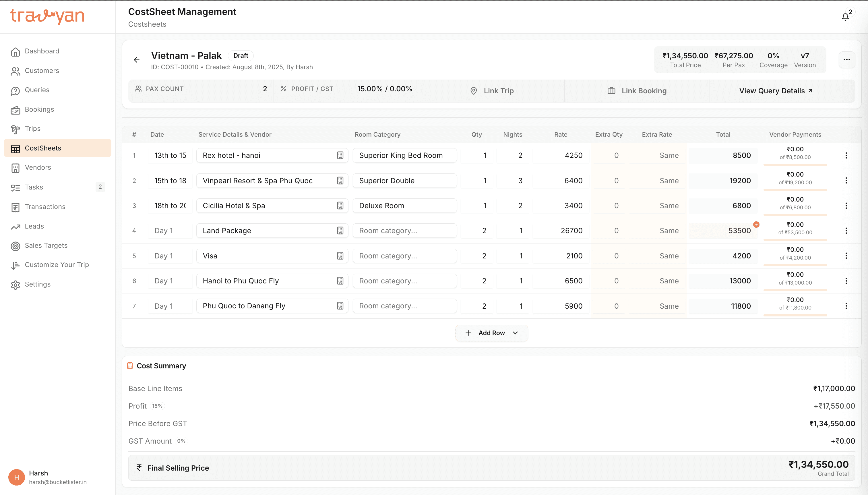Image resolution: width=868 pixels, height=495 pixels.
Task: Click the Link Booking button
Action: click(637, 91)
